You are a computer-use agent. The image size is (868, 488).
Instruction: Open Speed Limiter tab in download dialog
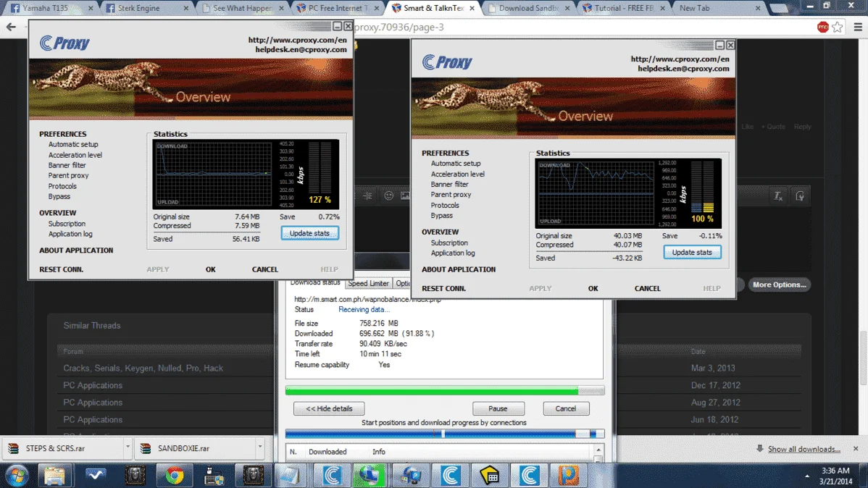(368, 283)
